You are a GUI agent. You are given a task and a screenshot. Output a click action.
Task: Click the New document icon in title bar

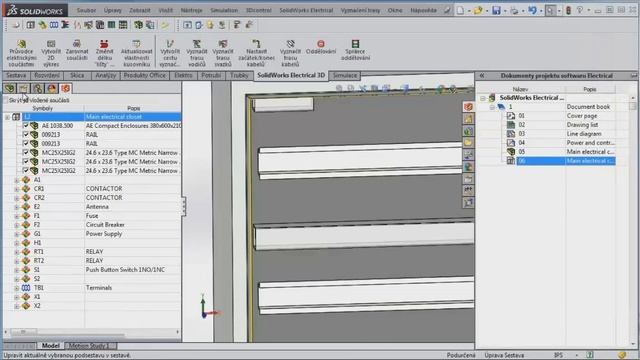pos(460,10)
